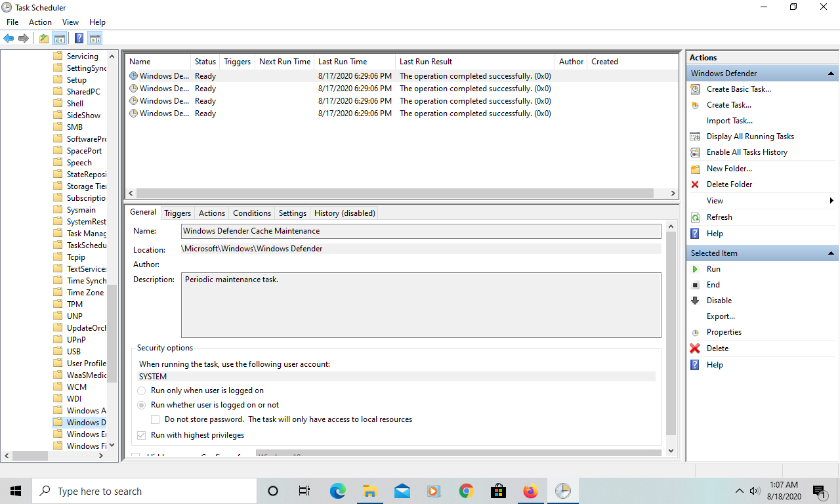Click the Properties clock icon
The width and height of the screenshot is (840, 504).
point(695,332)
